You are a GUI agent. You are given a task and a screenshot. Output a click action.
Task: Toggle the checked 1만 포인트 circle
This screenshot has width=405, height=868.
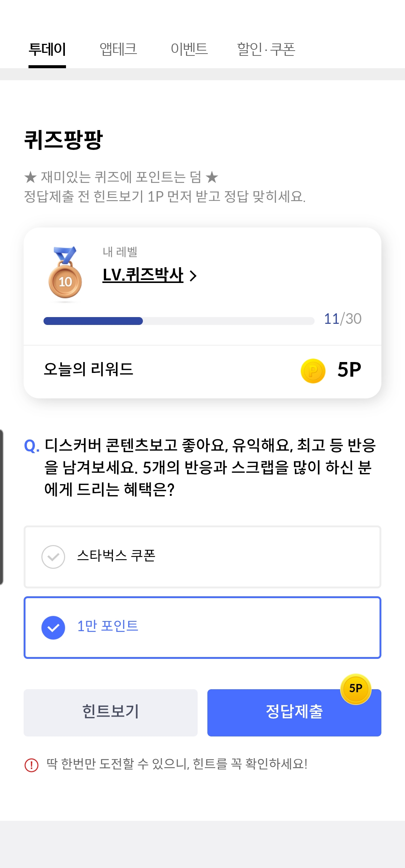(53, 628)
